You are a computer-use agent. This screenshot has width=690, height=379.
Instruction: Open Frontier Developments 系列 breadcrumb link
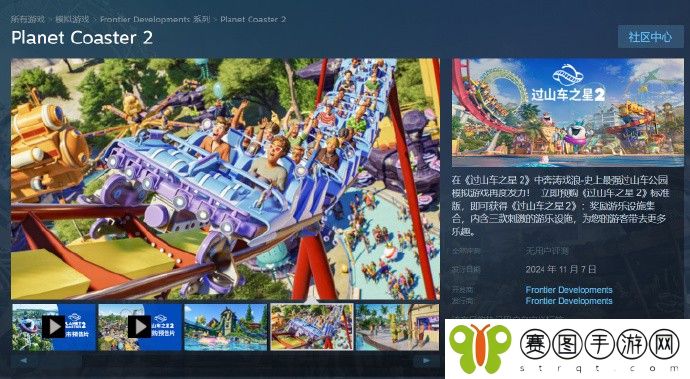(x=155, y=19)
